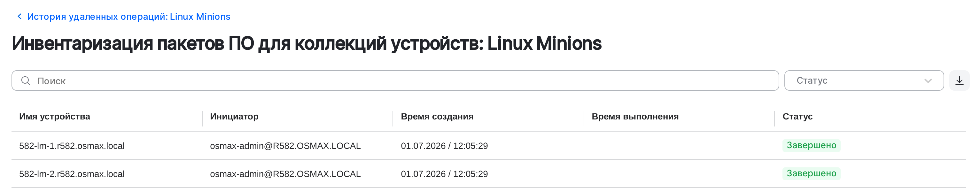Click the magnifier search icon
Screen dimensions: 980x191
[26, 81]
